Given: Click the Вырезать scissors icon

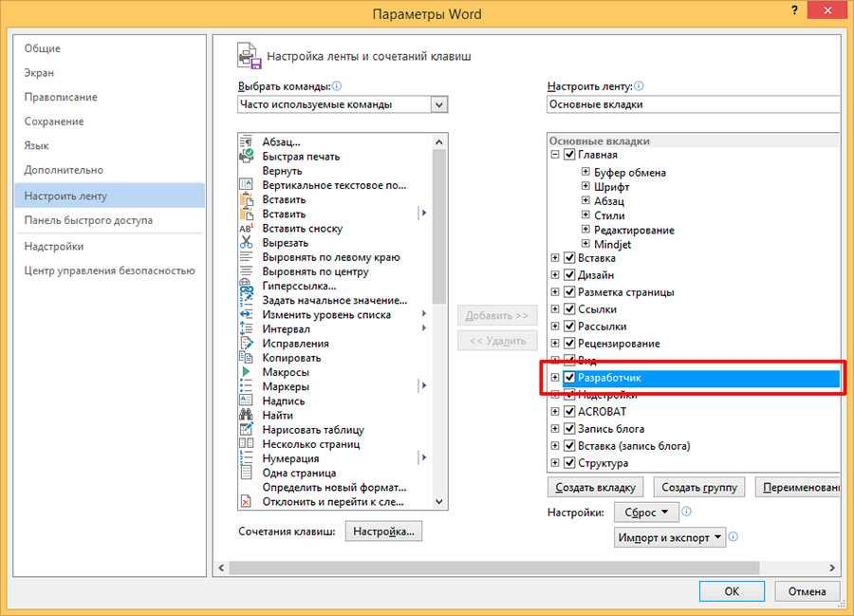Looking at the screenshot, I should tap(246, 242).
